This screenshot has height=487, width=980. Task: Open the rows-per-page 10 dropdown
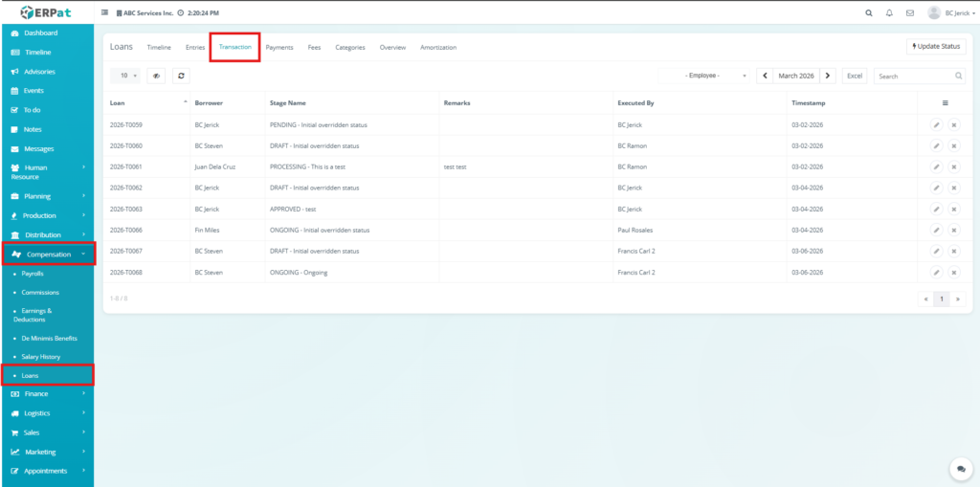point(124,76)
